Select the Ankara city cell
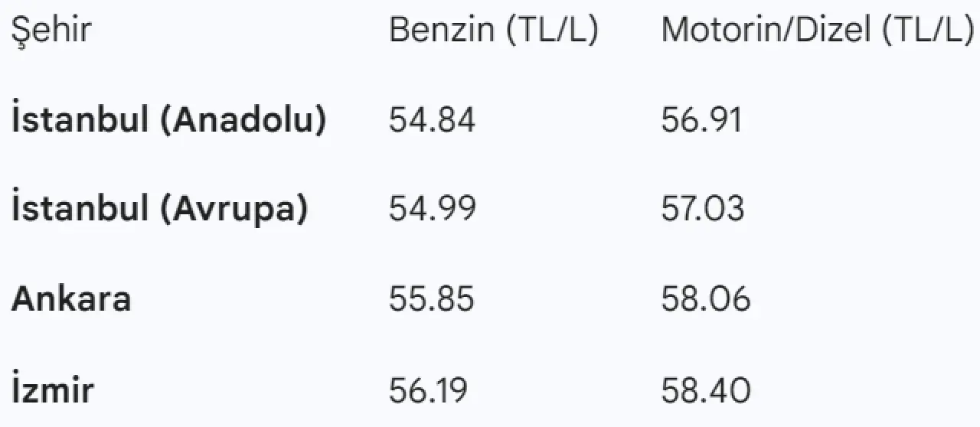Image resolution: width=980 pixels, height=427 pixels. point(71,298)
